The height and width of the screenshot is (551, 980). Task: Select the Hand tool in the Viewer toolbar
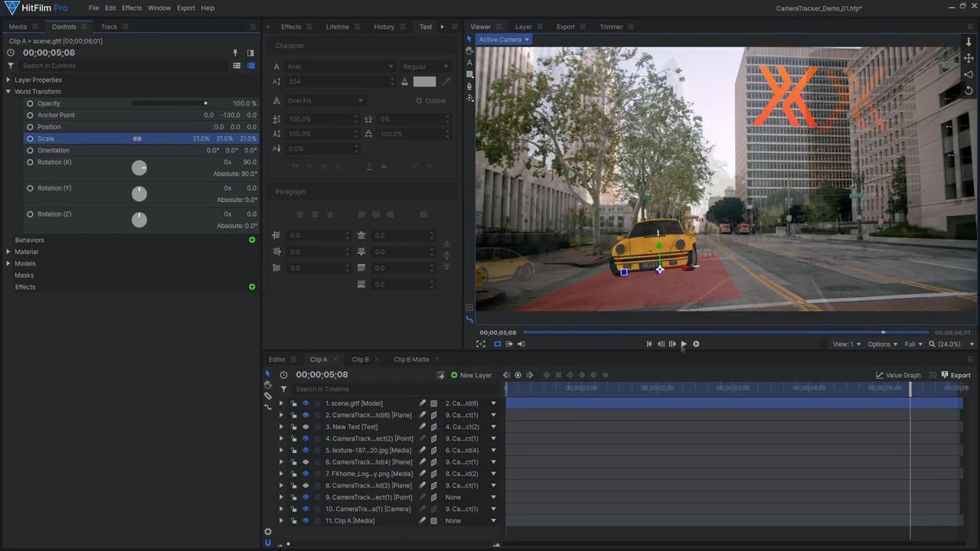pyautogui.click(x=469, y=51)
